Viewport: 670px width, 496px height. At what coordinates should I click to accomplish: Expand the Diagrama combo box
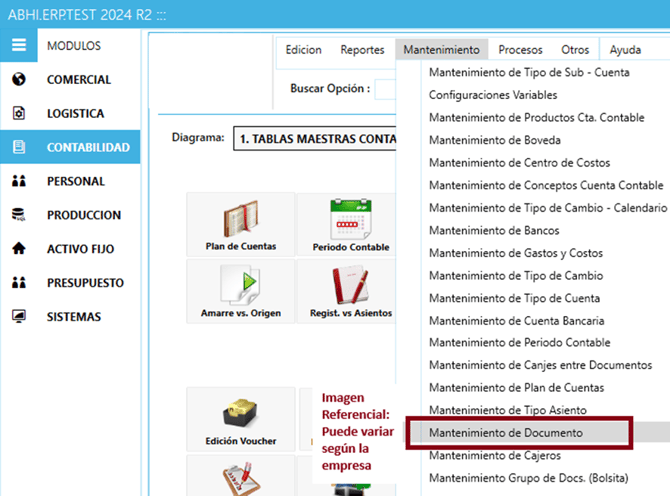coord(315,138)
